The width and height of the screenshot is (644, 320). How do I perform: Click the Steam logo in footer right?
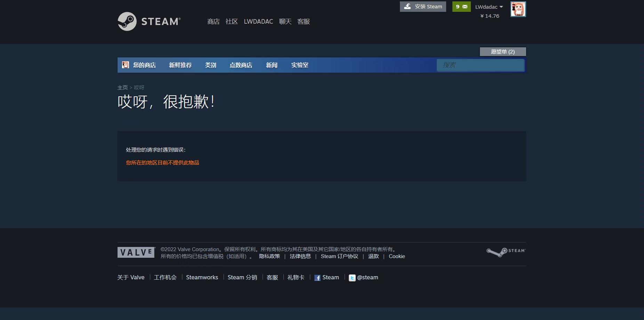pos(506,252)
